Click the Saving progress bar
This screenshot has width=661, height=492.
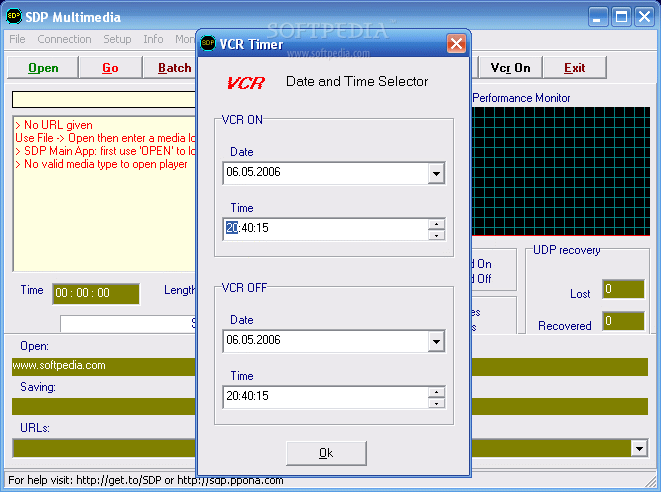coord(104,407)
